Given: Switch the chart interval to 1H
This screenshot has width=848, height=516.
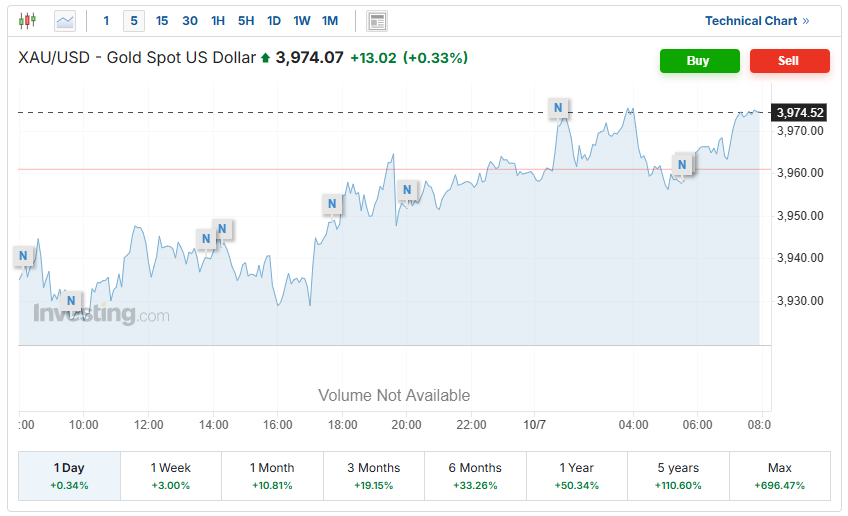Looking at the screenshot, I should tap(218, 20).
